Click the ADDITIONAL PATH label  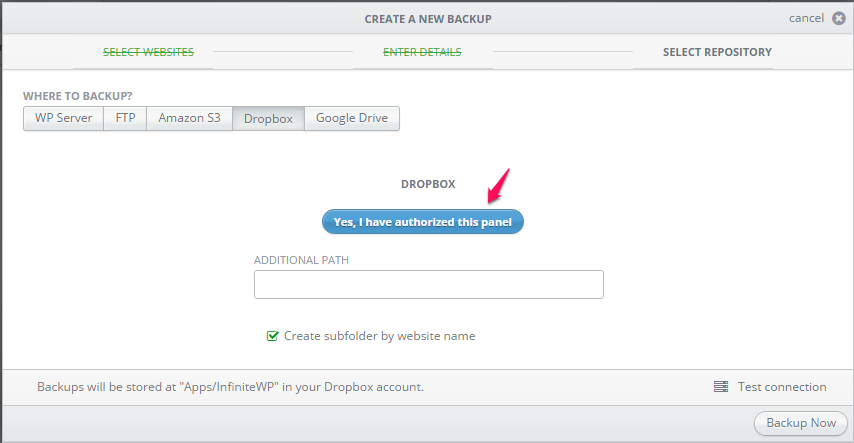tap(301, 260)
